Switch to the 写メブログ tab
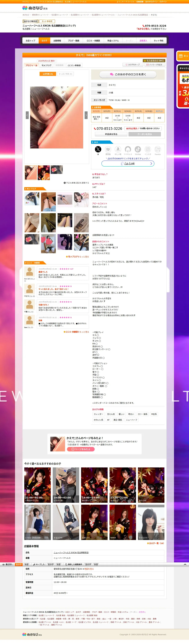This screenshot has height=644, width=189. point(47,65)
